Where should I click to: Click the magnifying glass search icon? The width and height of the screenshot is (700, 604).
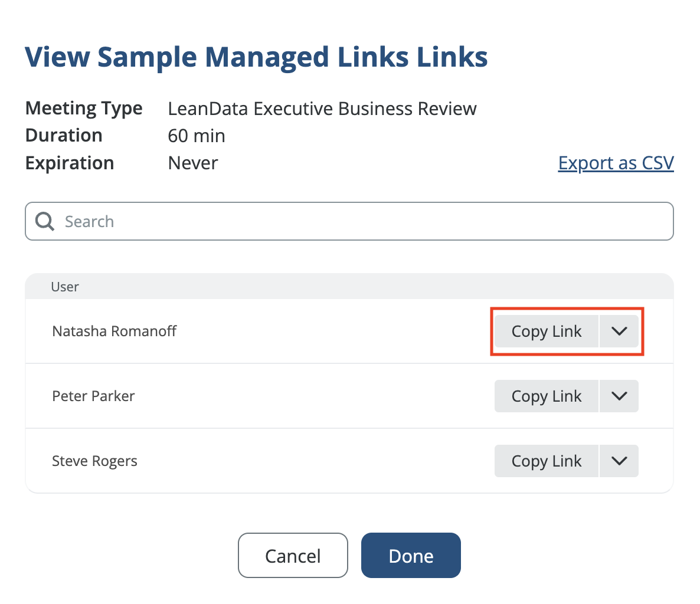45,222
